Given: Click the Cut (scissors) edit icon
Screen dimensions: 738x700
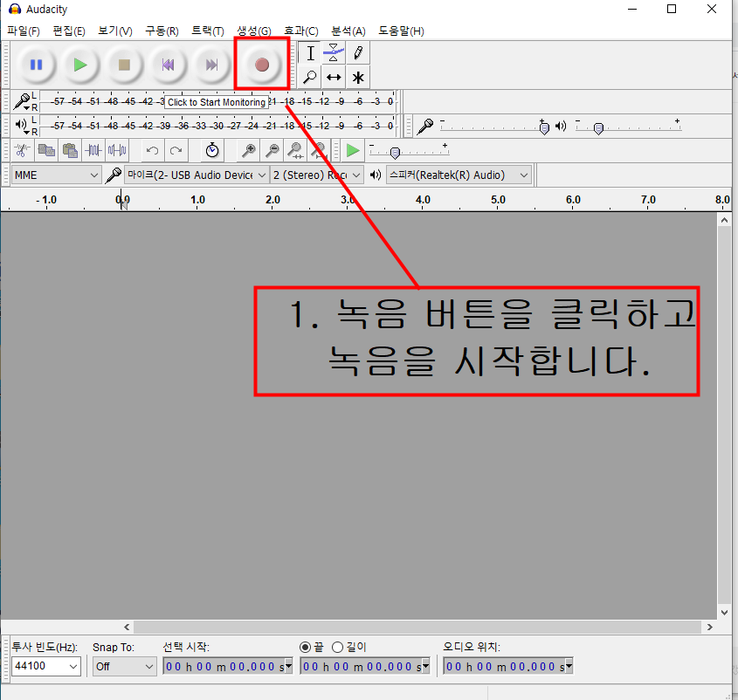Looking at the screenshot, I should tap(22, 150).
